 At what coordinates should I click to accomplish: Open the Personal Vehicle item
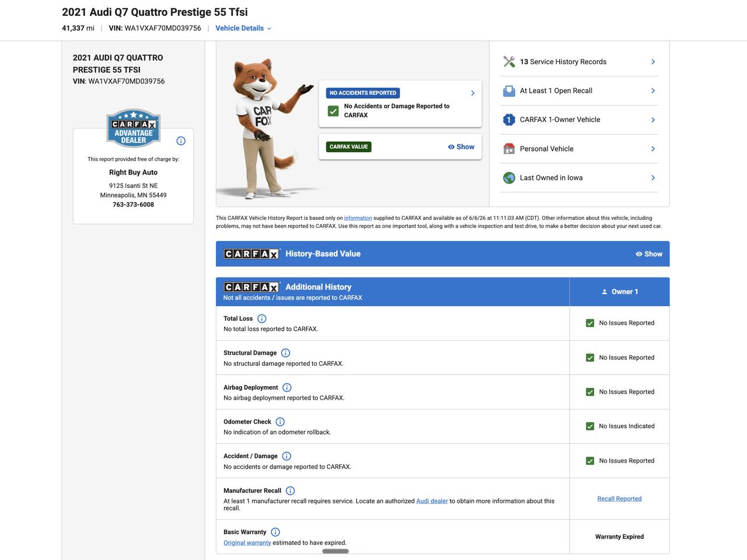(x=579, y=149)
